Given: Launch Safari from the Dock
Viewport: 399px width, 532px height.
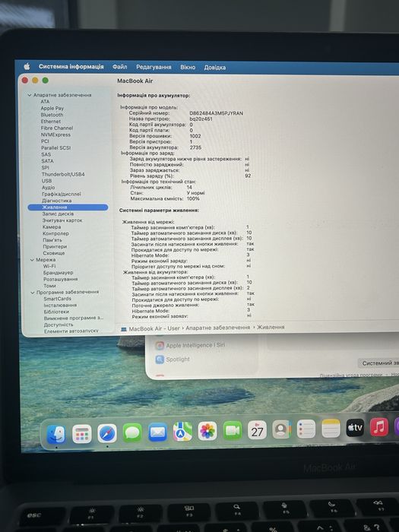Looking at the screenshot, I should [107, 434].
